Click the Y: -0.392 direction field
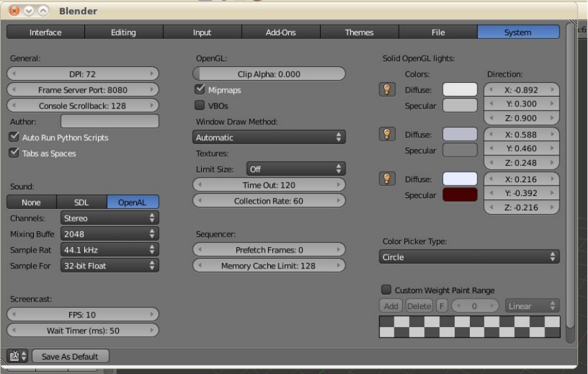The width and height of the screenshot is (588, 374). 522,193
